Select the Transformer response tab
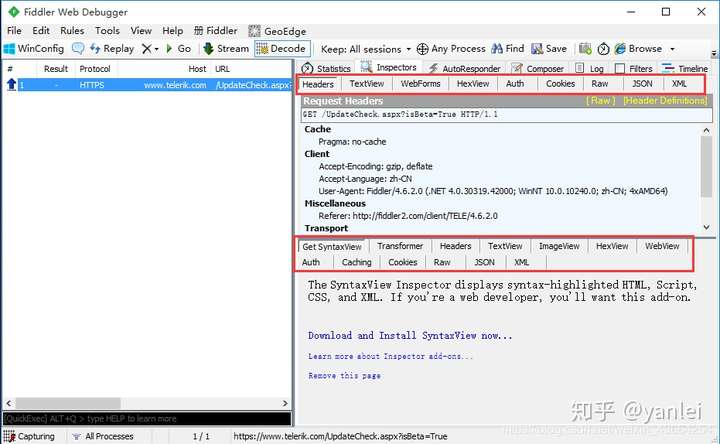 point(400,246)
